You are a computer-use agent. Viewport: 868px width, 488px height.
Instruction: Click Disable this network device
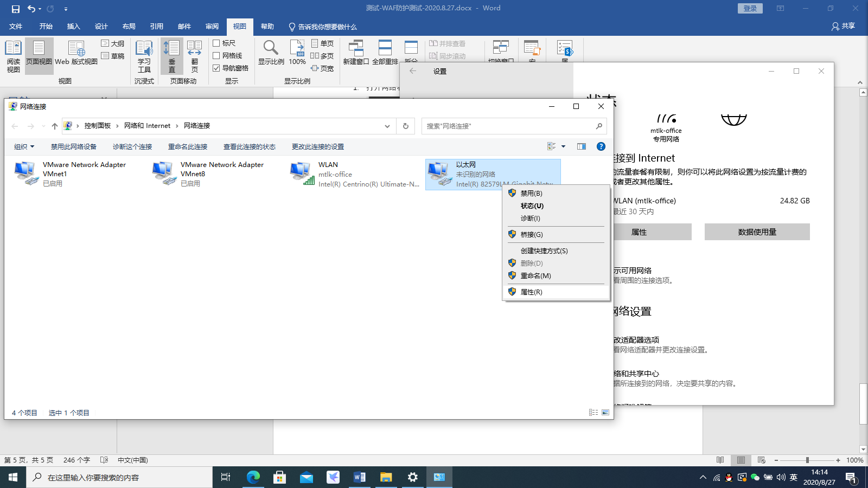pos(74,147)
